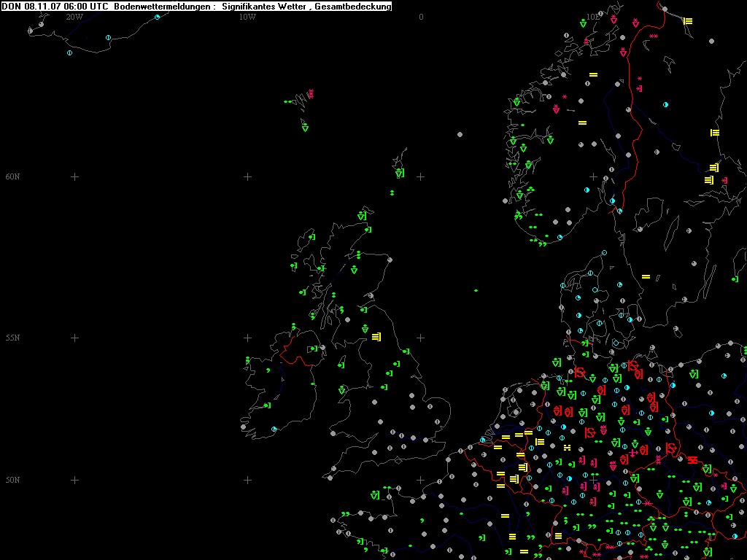Click the lone gray station circle north of Shetland
Viewport: 747px width, 560px height.
tap(460, 134)
